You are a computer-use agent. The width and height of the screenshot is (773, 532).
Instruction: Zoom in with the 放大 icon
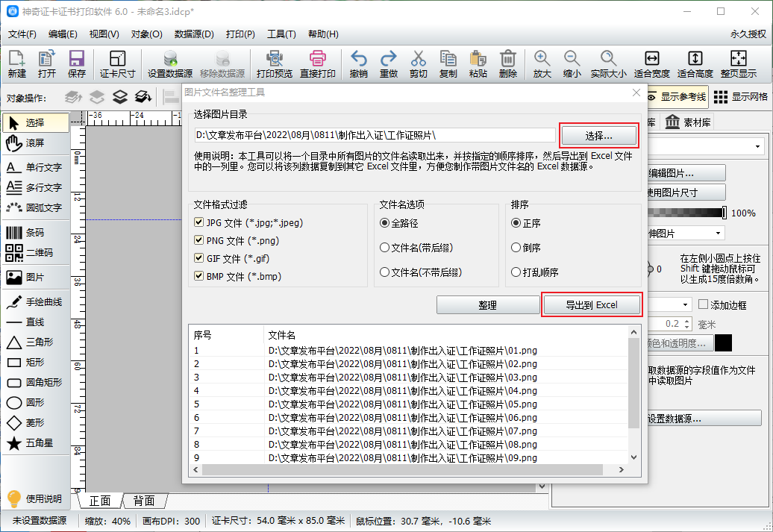tap(542, 63)
